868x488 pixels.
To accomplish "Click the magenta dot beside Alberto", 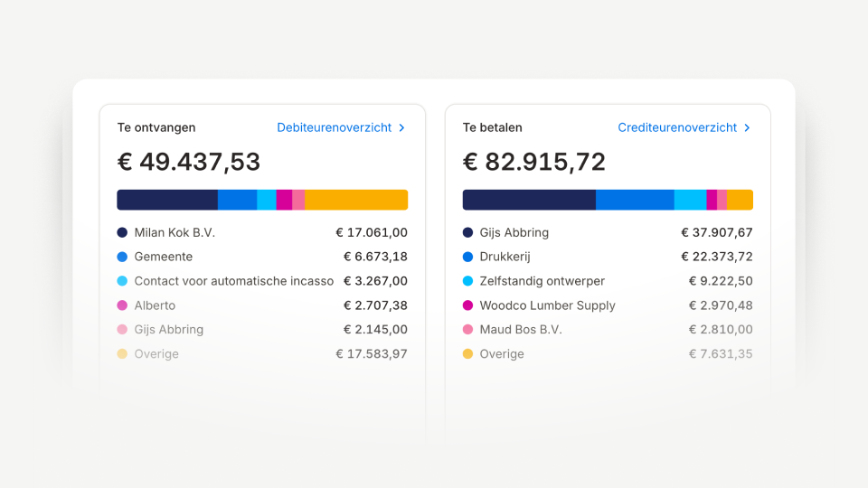I will (122, 305).
